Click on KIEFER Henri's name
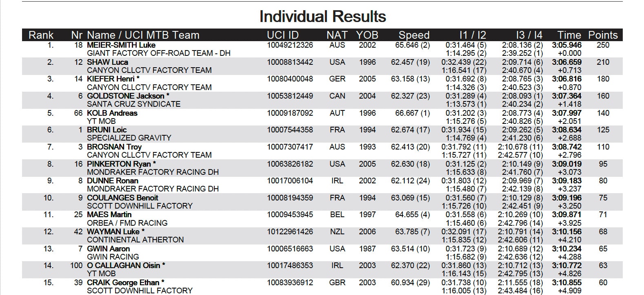 [111, 79]
